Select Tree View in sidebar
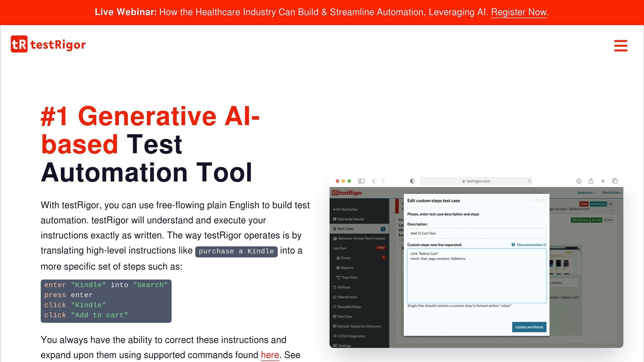This screenshot has height=362, width=644. pos(349,277)
